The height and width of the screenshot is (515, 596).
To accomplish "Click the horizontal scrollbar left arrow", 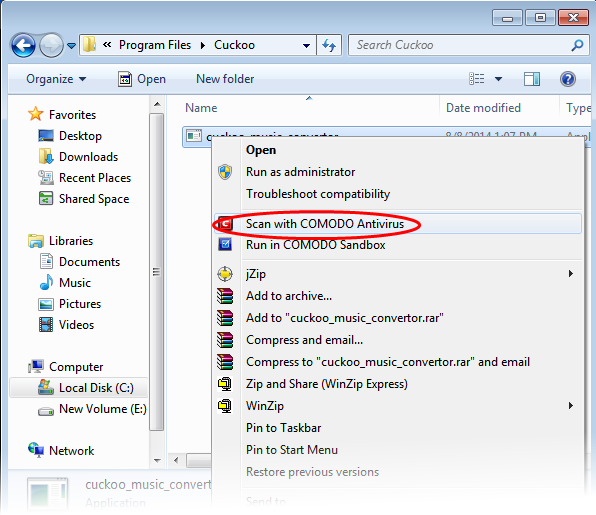I will (176, 461).
